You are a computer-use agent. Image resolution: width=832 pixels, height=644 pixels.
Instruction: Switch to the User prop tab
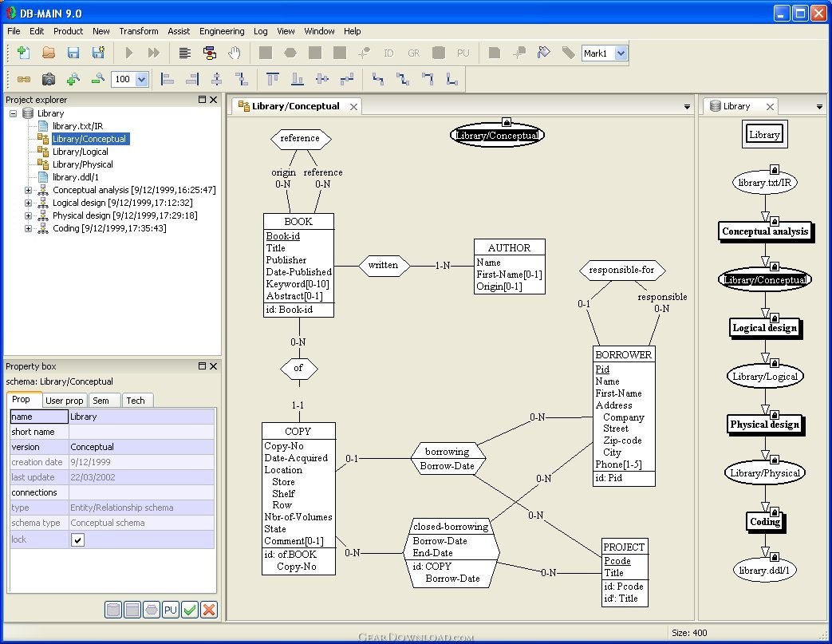coord(65,401)
